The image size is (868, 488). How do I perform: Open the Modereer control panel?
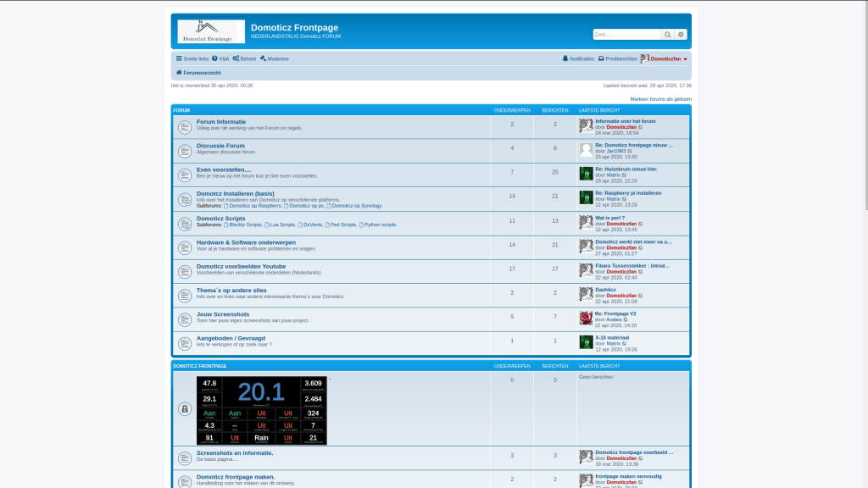(275, 58)
